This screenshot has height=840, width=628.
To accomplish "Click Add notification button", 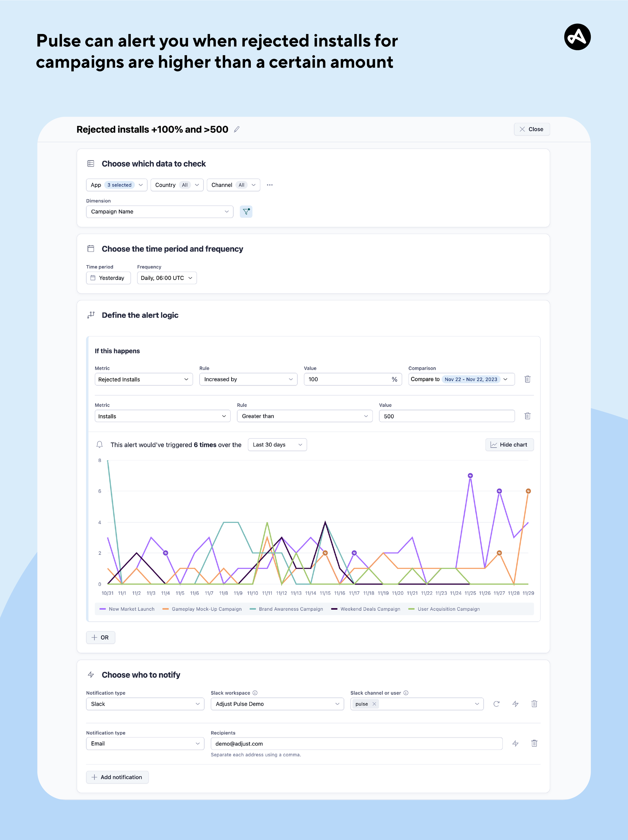I will (x=117, y=777).
